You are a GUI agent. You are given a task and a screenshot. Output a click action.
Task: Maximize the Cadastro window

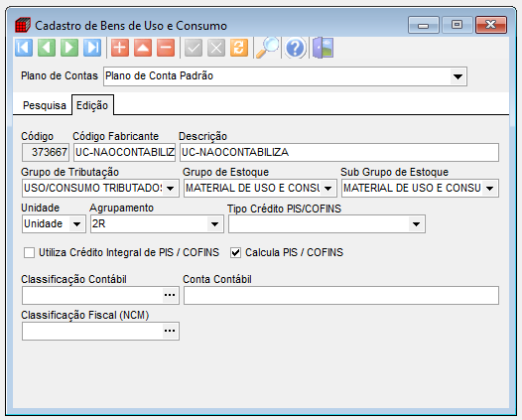pos(457,25)
